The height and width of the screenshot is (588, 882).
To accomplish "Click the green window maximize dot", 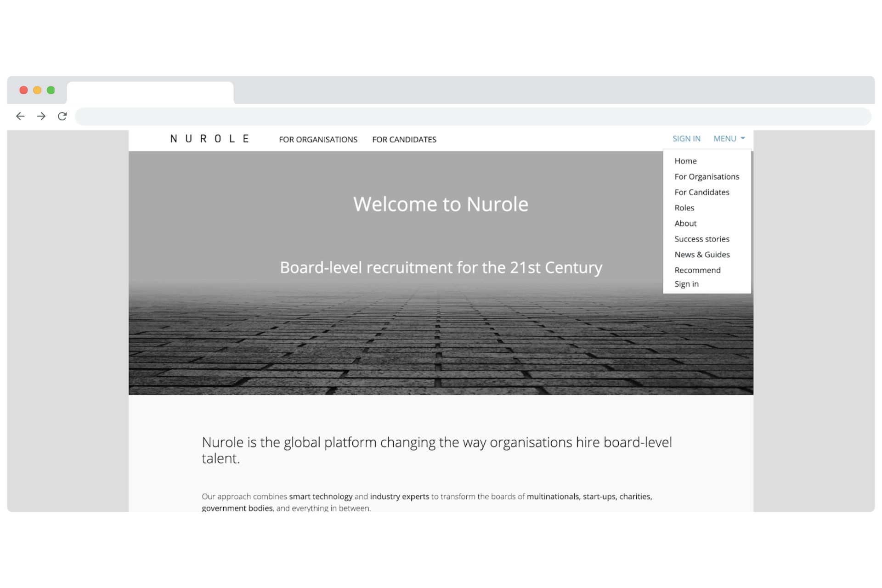I will pyautogui.click(x=51, y=90).
